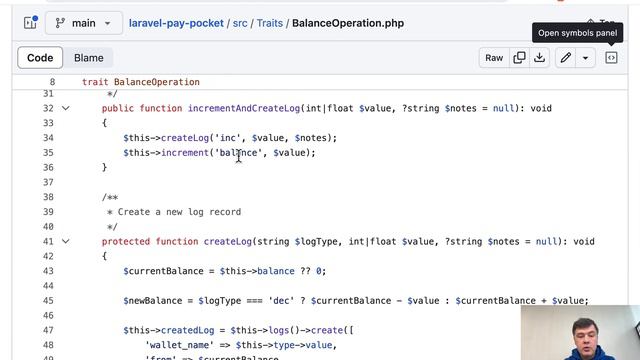Open the Raw file view
Viewport: 640px width, 360px height.
pyautogui.click(x=494, y=58)
